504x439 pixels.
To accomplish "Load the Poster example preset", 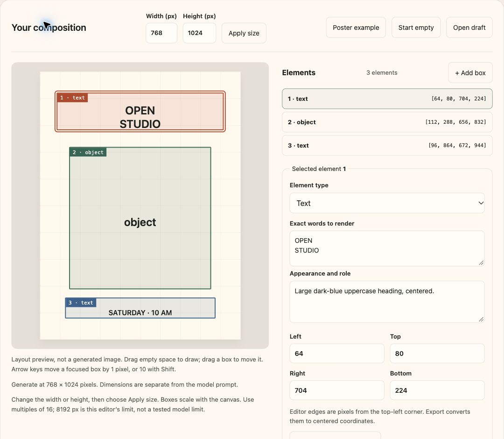I will [x=356, y=28].
